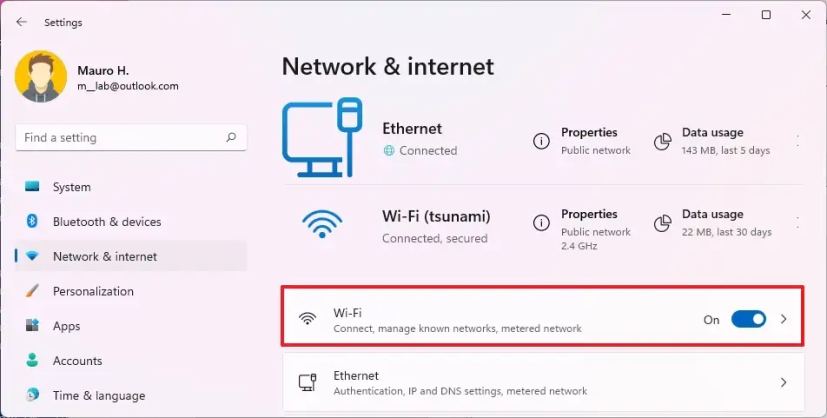Screen dimensions: 827x418
Task: Open the Wi-Fi Data usage pie icon
Action: point(662,223)
